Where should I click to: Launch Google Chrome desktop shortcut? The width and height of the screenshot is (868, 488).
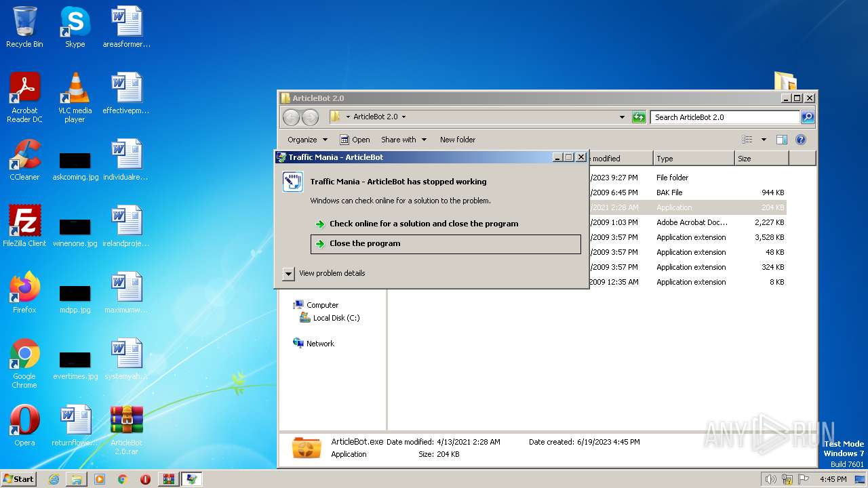(x=24, y=363)
